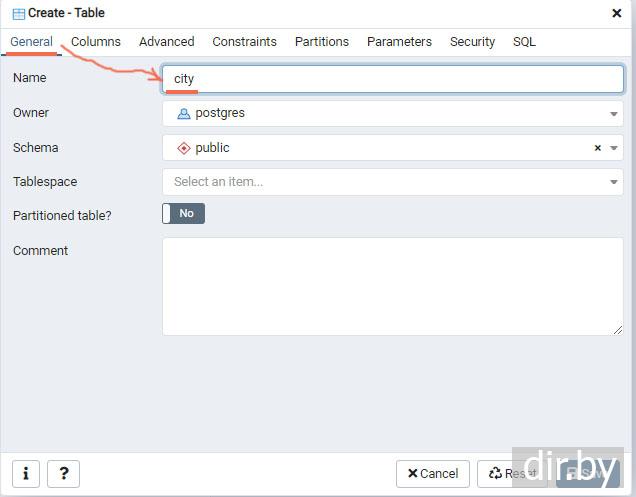Viewport: 636px width, 497px height.
Task: View the SQL tab
Action: [524, 42]
